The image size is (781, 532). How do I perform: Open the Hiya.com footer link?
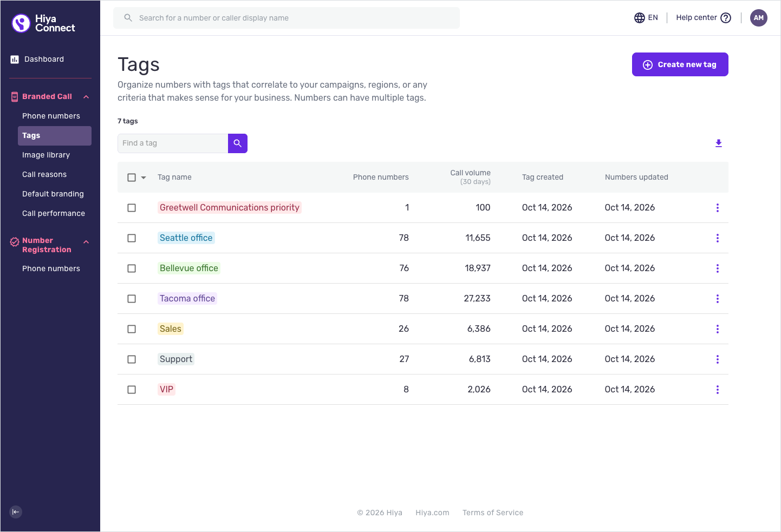[x=432, y=513]
